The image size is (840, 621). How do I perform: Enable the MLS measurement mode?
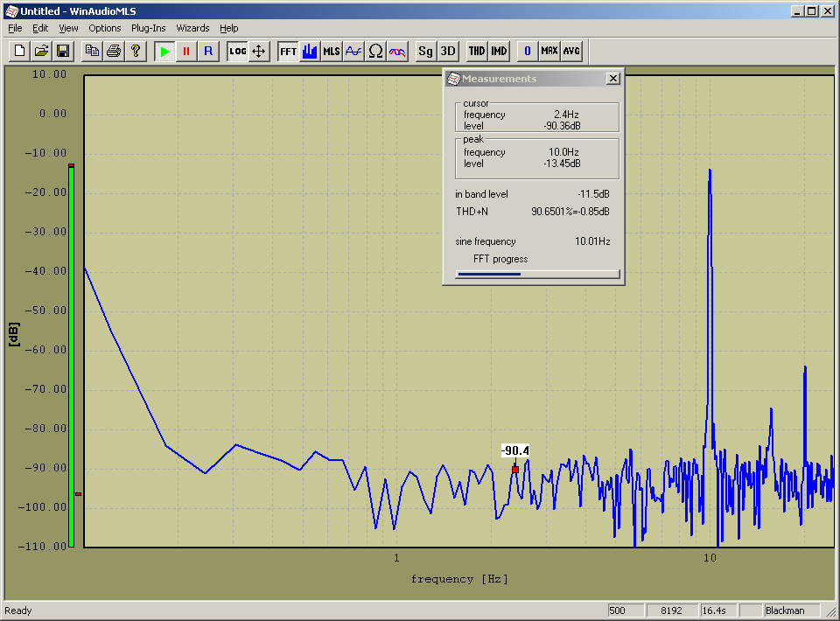[x=332, y=51]
